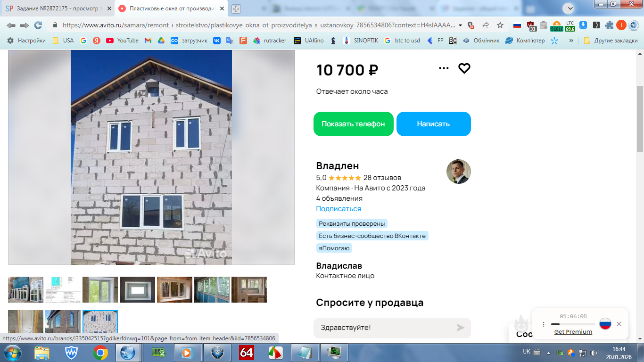644x362 pixels.
Task: Add listing to favorites with heart icon
Action: [x=464, y=68]
